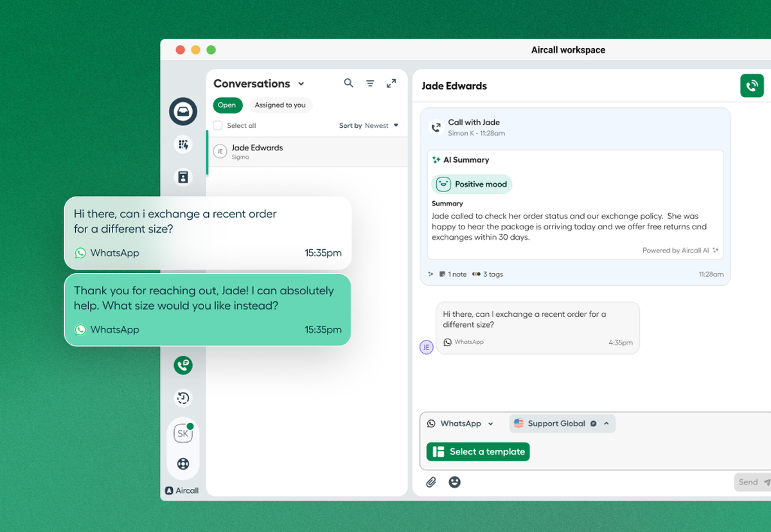Click the Simon K - 11:28am text
Image resolution: width=771 pixels, height=532 pixels.
pos(476,133)
